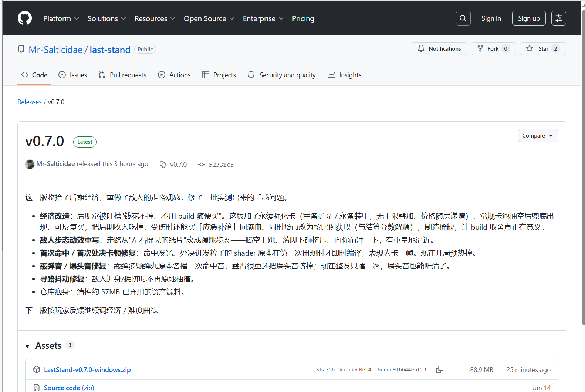Expand the Open Source menu

[x=209, y=18]
